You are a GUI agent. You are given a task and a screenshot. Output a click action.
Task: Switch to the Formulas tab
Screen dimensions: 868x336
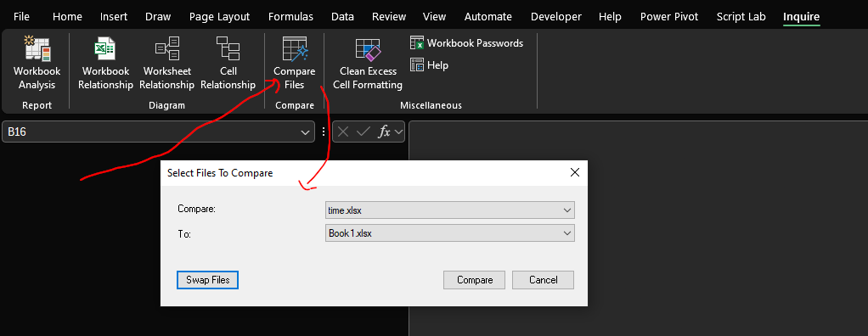[x=290, y=17]
